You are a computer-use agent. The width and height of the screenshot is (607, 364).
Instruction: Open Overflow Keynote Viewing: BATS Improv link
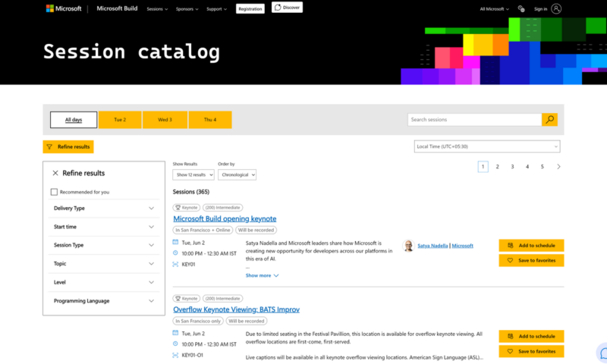tap(237, 309)
